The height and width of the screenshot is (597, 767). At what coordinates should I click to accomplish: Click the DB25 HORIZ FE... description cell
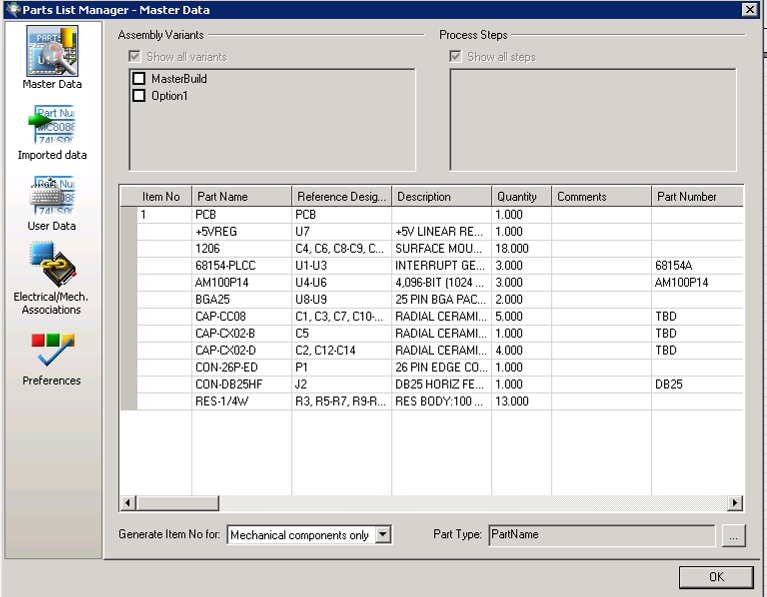point(441,384)
